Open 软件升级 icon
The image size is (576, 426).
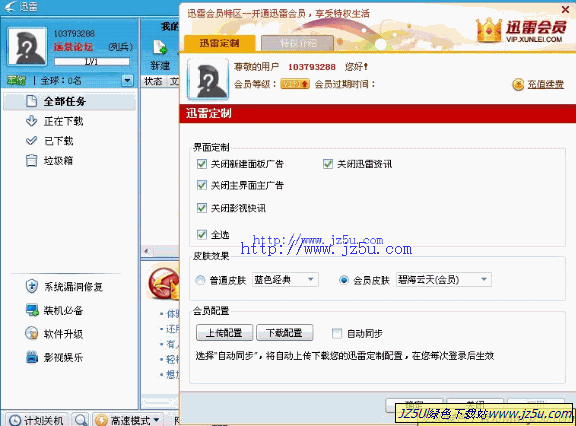click(32, 333)
